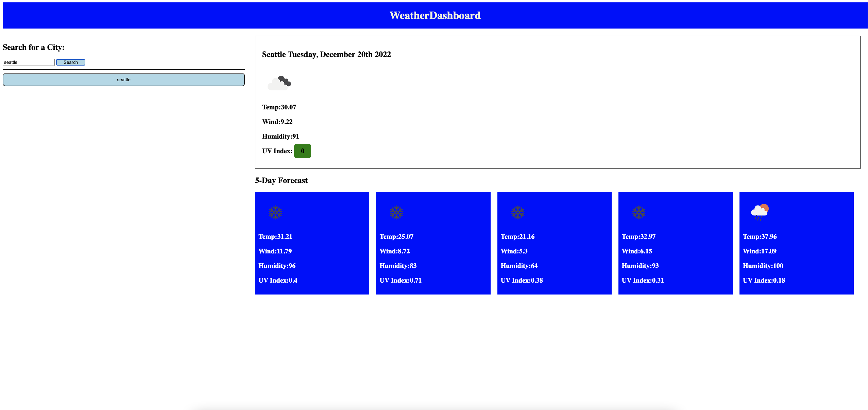Click the snowflake icon on the second forecast card
The height and width of the screenshot is (410, 868).
tap(396, 212)
